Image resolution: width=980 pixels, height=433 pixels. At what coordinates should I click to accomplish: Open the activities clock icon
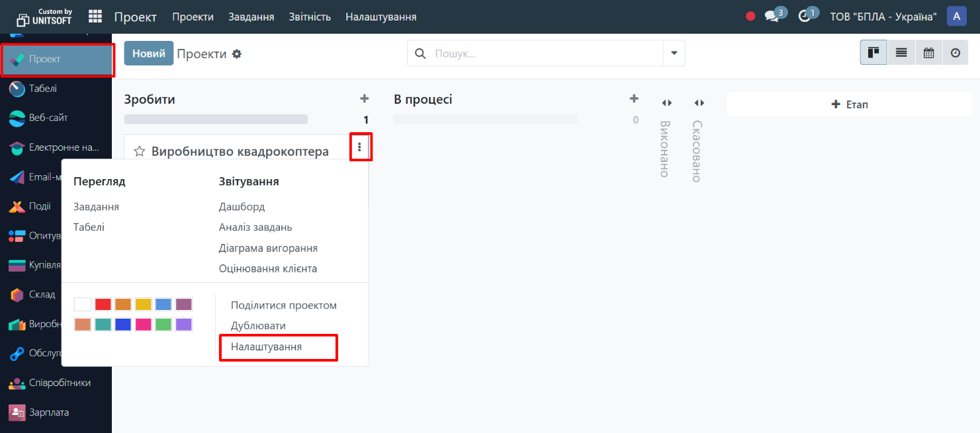pyautogui.click(x=805, y=17)
